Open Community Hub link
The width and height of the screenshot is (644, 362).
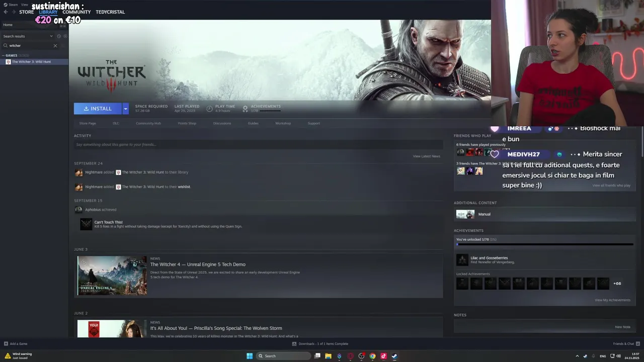pyautogui.click(x=148, y=123)
